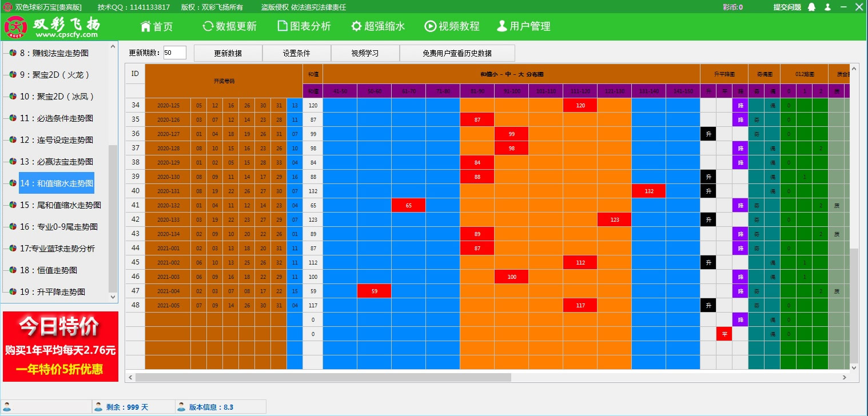
Task: Click the home icon beside 首页
Action: tap(145, 26)
